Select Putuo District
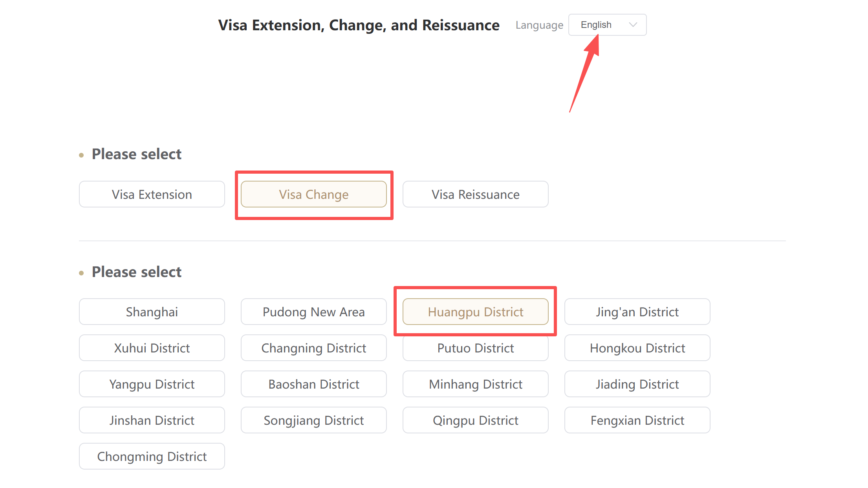 (x=476, y=348)
